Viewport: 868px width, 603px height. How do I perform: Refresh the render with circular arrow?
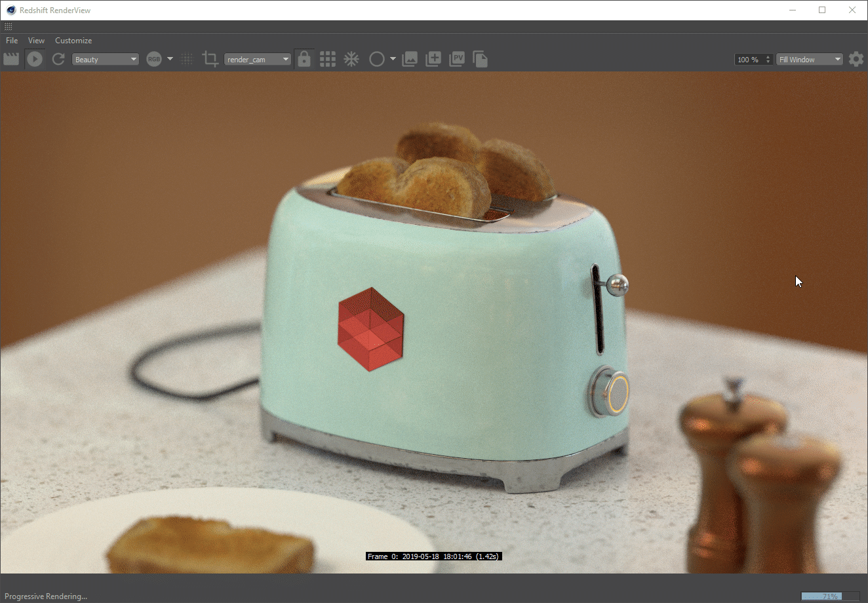point(58,59)
